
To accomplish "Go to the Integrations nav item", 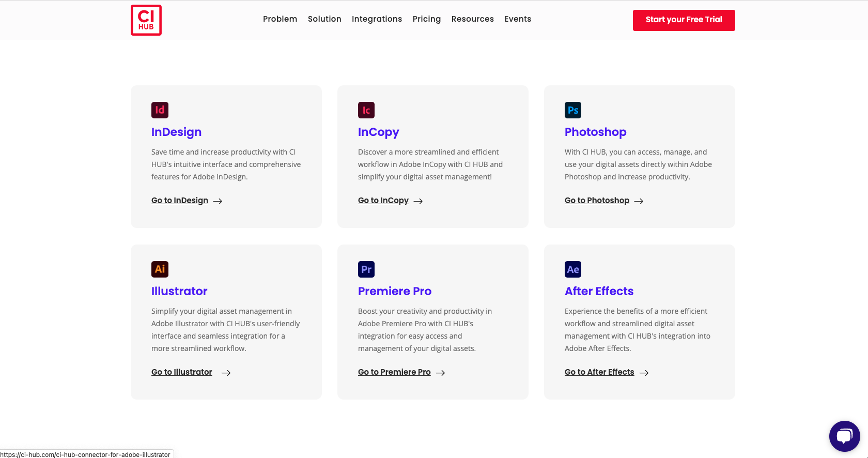I will point(377,19).
